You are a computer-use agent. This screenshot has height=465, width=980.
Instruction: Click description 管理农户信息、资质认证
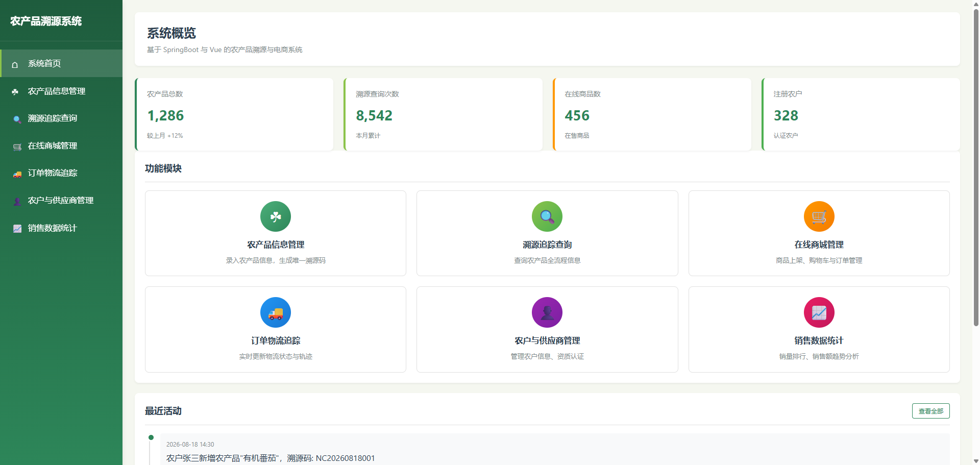(547, 356)
